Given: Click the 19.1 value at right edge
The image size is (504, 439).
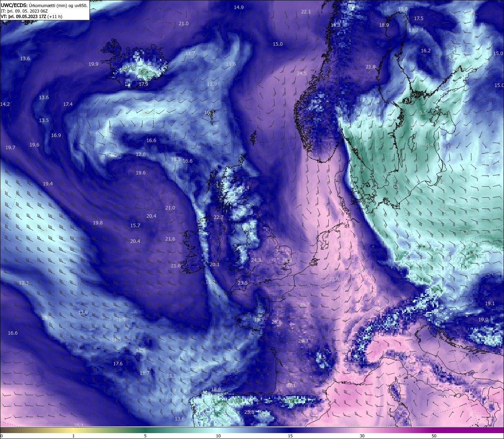Looking at the screenshot, I should click(x=490, y=304).
